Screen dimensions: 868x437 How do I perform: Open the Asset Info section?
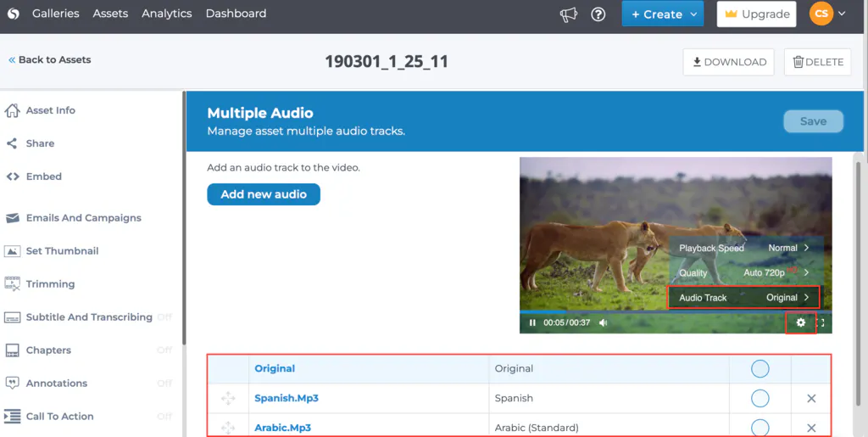click(50, 110)
